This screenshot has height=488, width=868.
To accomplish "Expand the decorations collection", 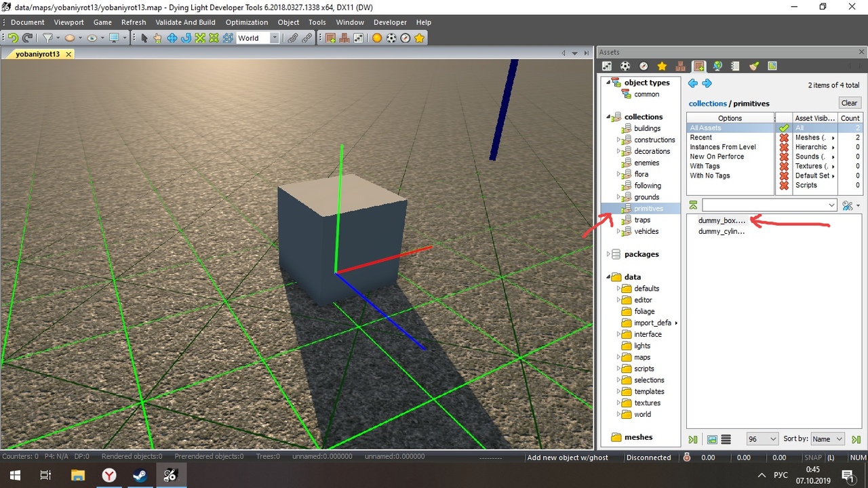I will click(x=619, y=151).
